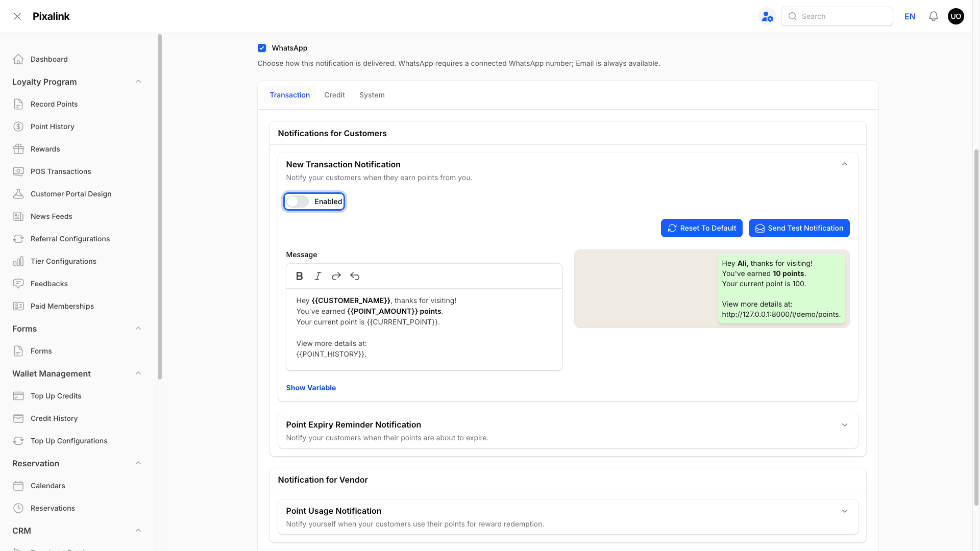Click inside the Message text editor

(x=424, y=330)
